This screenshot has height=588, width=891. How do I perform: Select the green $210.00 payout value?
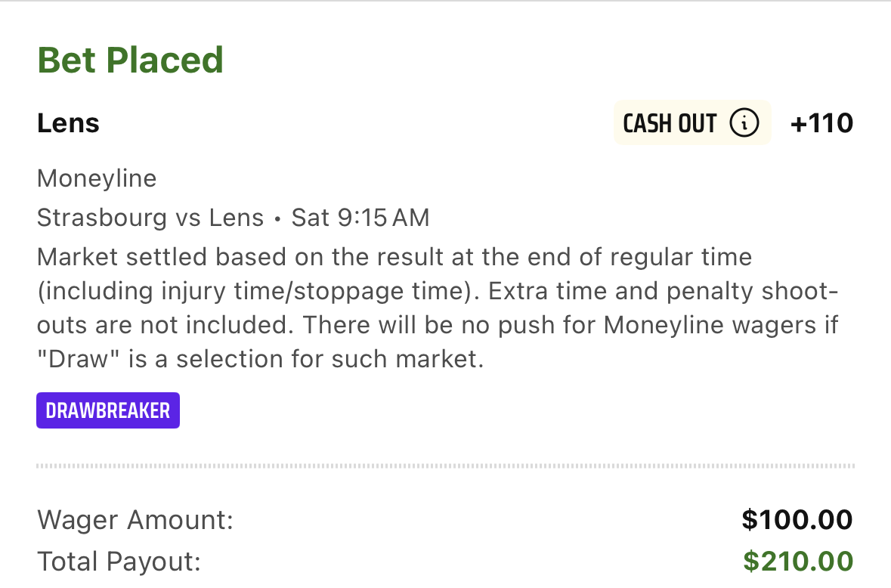[x=798, y=562]
